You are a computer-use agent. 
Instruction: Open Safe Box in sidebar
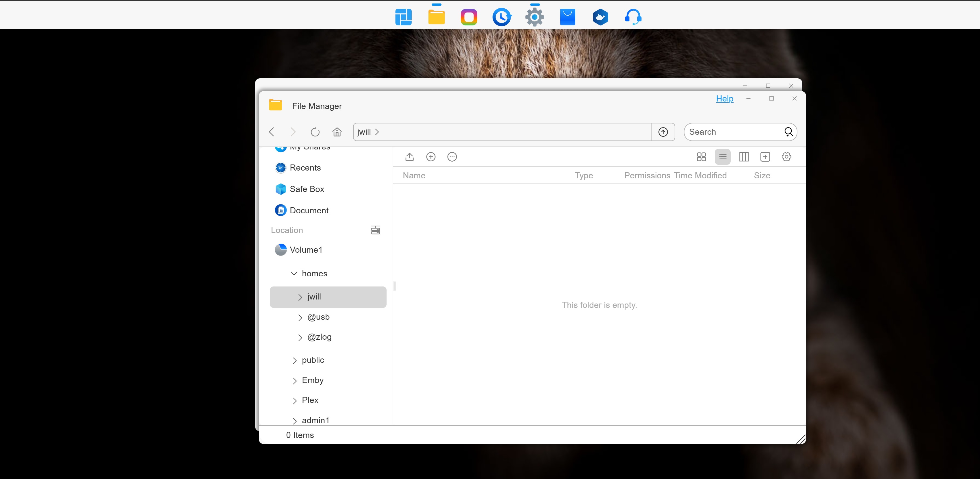point(307,189)
